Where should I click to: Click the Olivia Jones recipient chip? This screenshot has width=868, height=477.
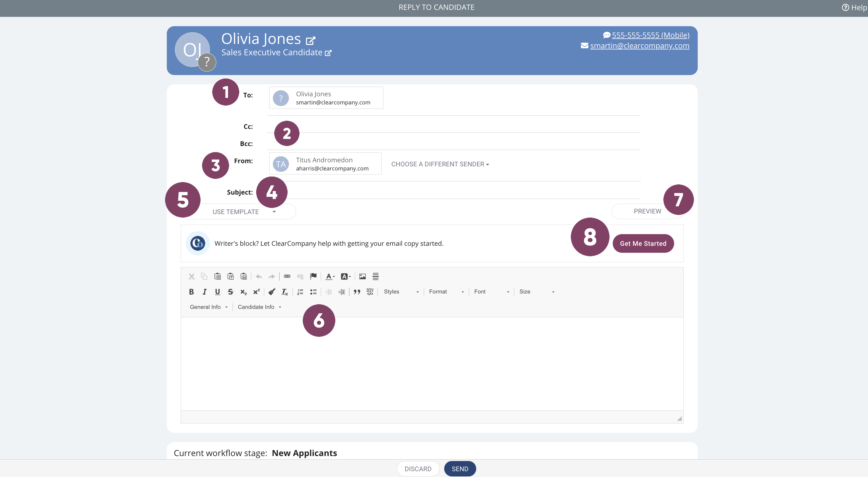click(x=326, y=98)
